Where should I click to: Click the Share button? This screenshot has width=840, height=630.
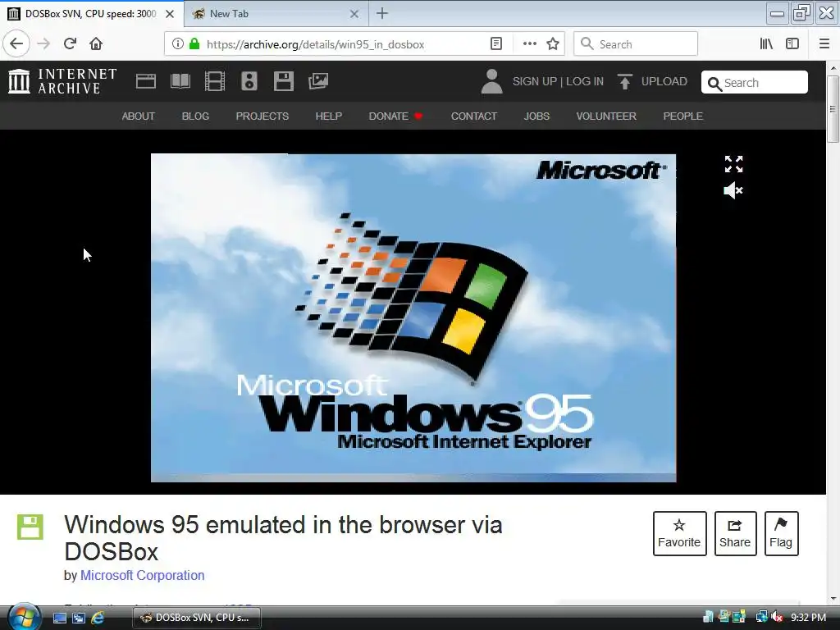pos(735,533)
